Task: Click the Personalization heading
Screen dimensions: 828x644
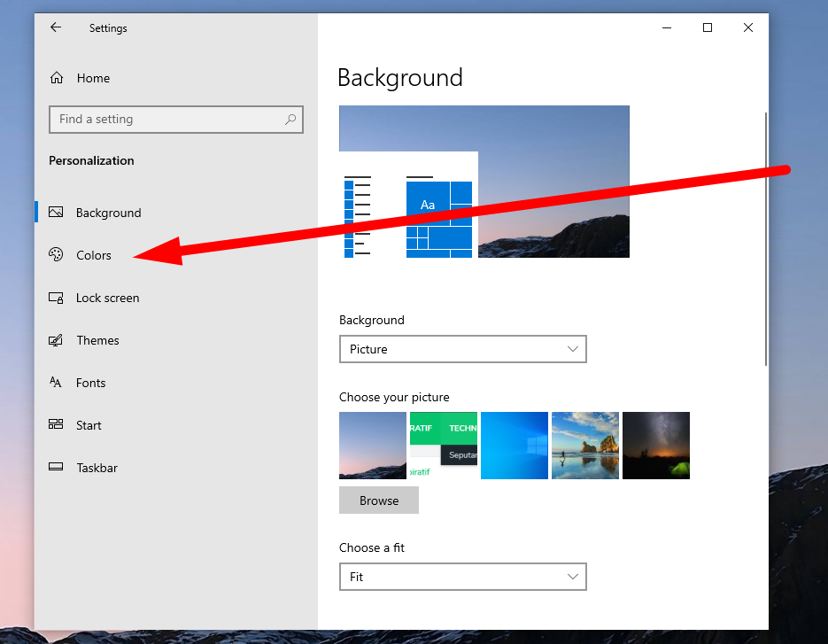Action: tap(91, 160)
